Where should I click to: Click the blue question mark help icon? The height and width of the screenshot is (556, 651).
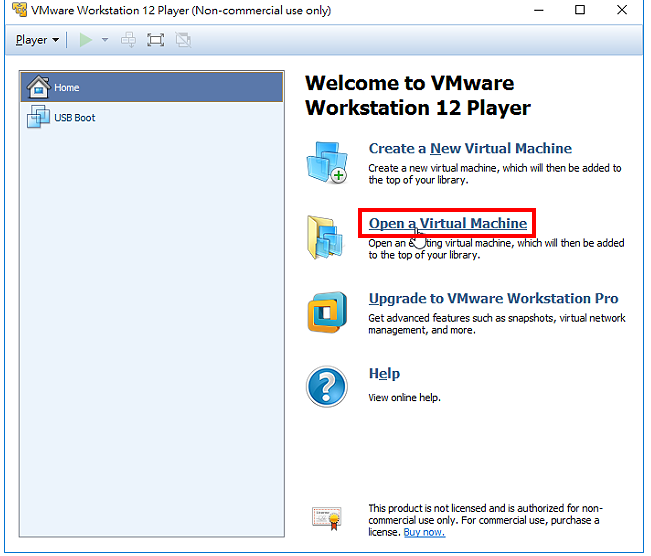click(x=327, y=387)
